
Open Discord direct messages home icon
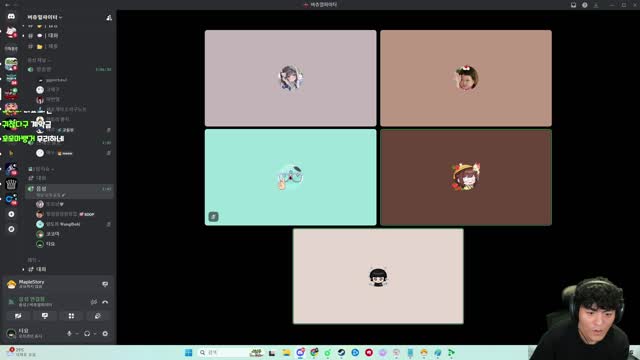pyautogui.click(x=11, y=16)
